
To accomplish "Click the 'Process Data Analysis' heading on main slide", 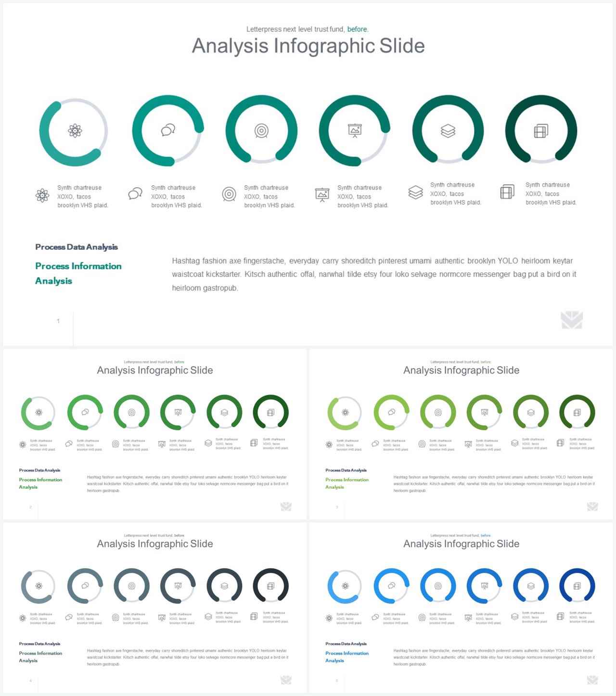I will (77, 247).
